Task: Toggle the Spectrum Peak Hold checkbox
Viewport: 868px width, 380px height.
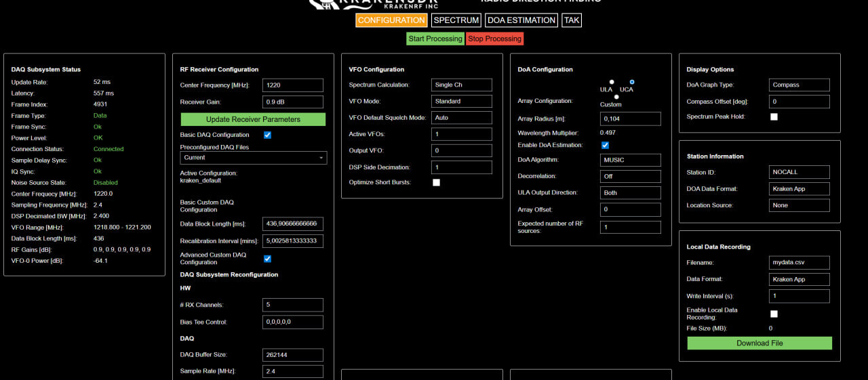Action: 774,117
